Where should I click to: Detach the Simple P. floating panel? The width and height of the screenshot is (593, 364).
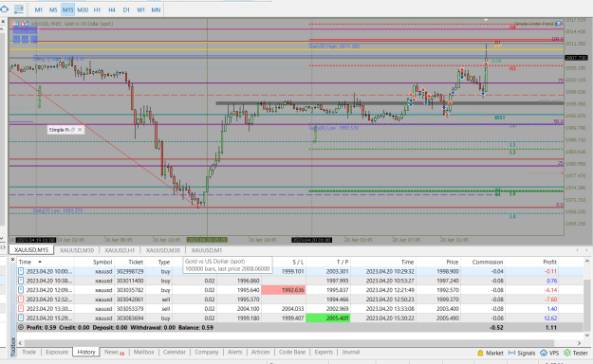pyautogui.click(x=73, y=130)
